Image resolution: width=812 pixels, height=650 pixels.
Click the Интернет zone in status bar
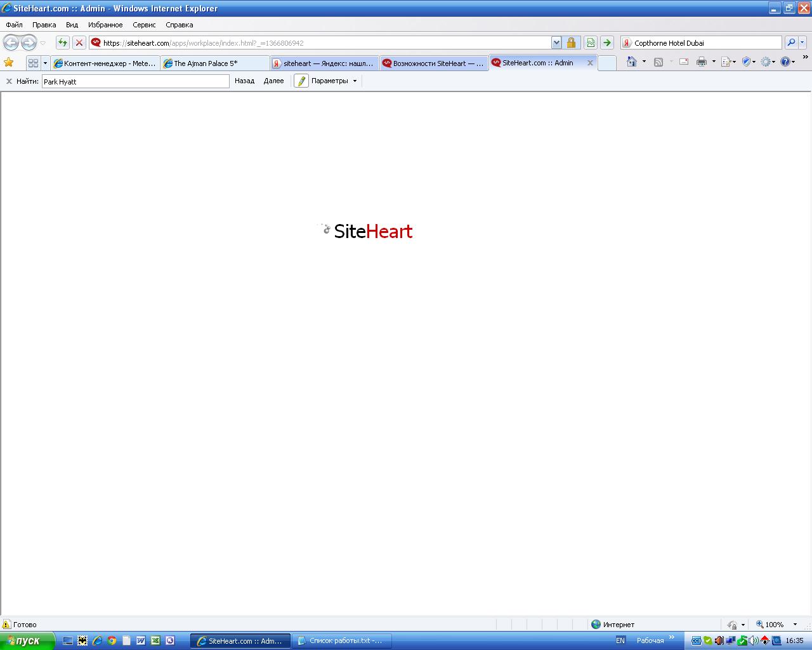[613, 624]
